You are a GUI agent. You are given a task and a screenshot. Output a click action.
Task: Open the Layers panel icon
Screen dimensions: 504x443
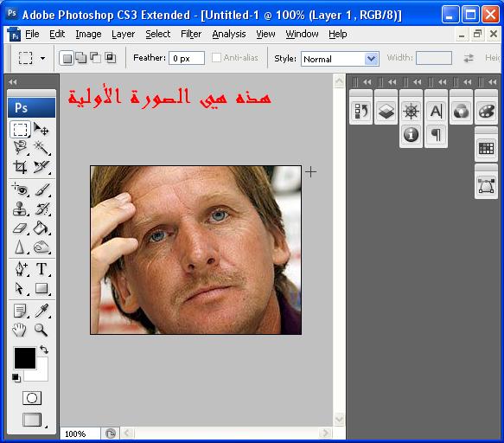[386, 112]
